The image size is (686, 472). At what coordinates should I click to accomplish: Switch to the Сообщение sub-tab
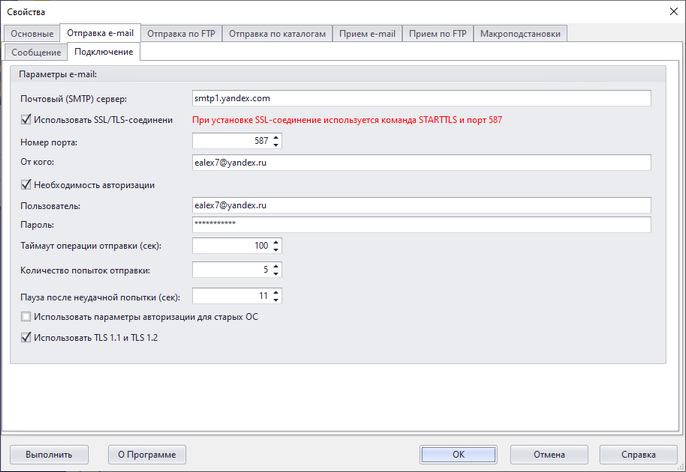(x=36, y=52)
